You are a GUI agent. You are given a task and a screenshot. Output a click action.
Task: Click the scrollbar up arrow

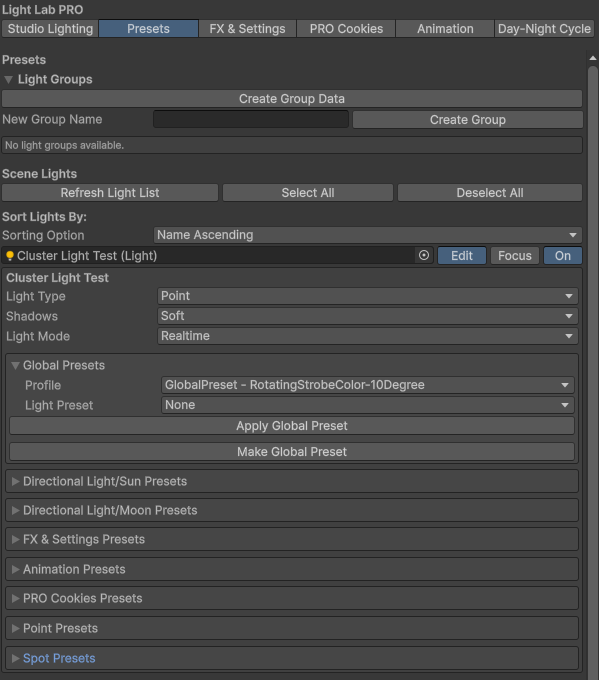click(x=593, y=58)
